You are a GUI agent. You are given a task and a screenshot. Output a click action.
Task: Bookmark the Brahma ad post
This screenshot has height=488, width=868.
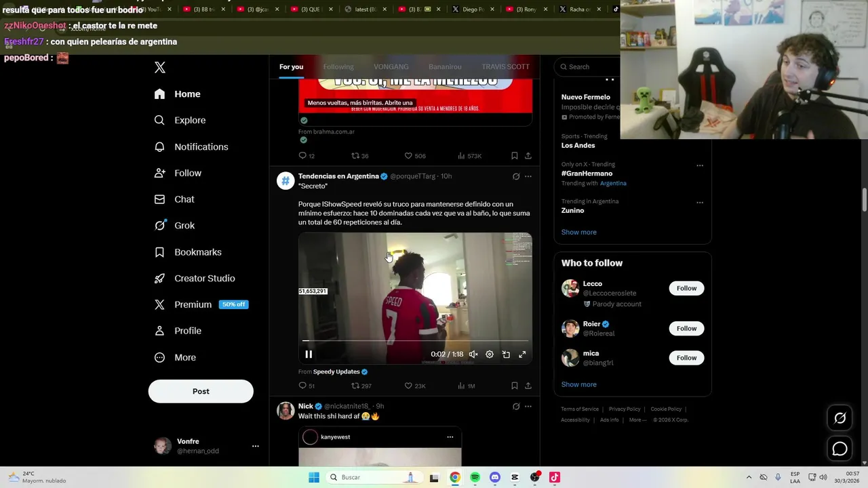[x=515, y=156]
